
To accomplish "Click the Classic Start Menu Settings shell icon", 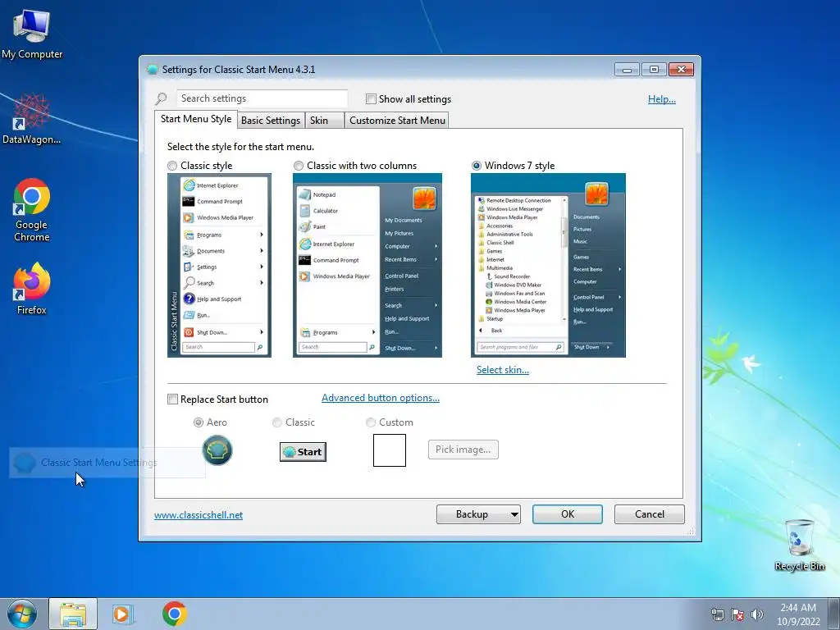I will coord(24,463).
